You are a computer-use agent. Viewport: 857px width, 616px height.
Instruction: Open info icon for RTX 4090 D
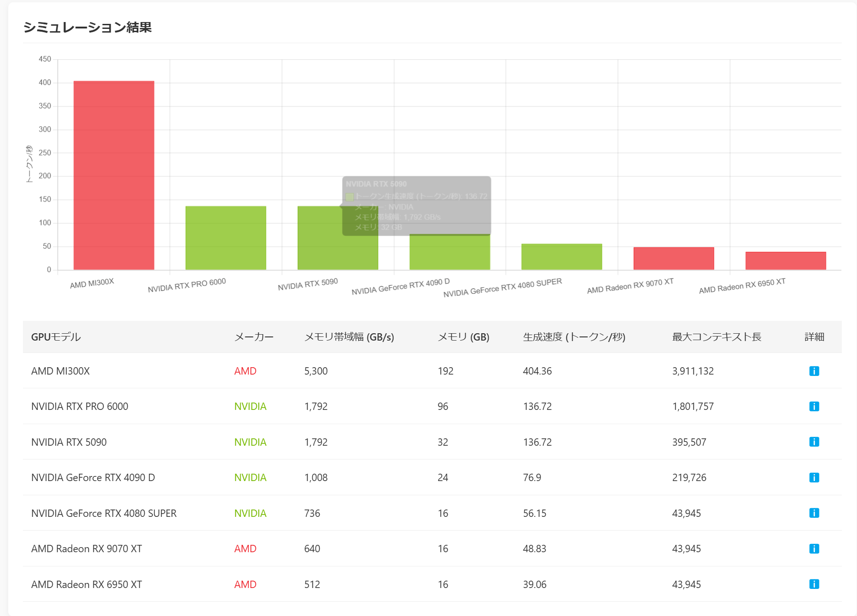pyautogui.click(x=814, y=477)
